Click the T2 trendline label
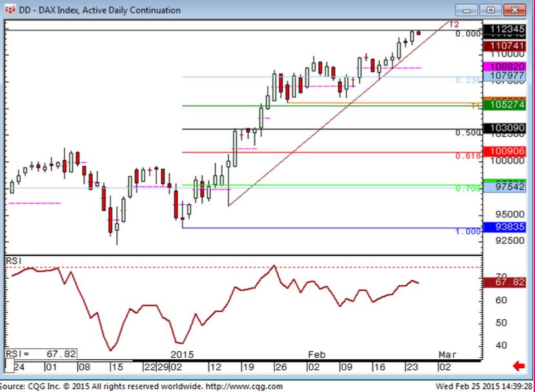The height and width of the screenshot is (392, 535). pyautogui.click(x=454, y=24)
